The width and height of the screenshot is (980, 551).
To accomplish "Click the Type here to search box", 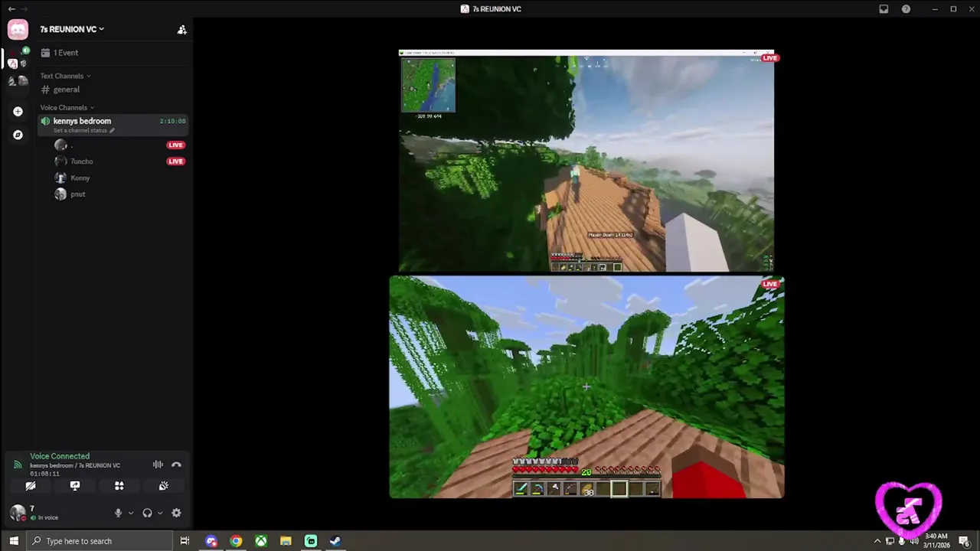I will point(100,541).
